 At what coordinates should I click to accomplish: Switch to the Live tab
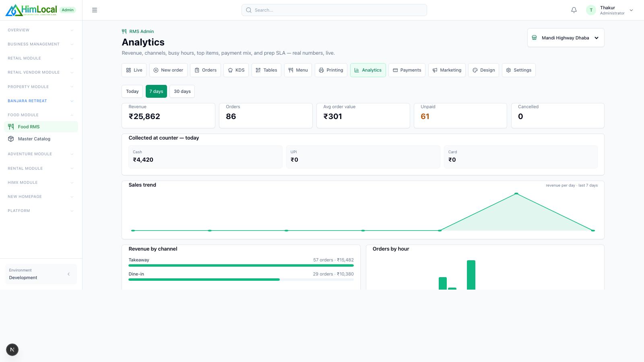coord(134,70)
